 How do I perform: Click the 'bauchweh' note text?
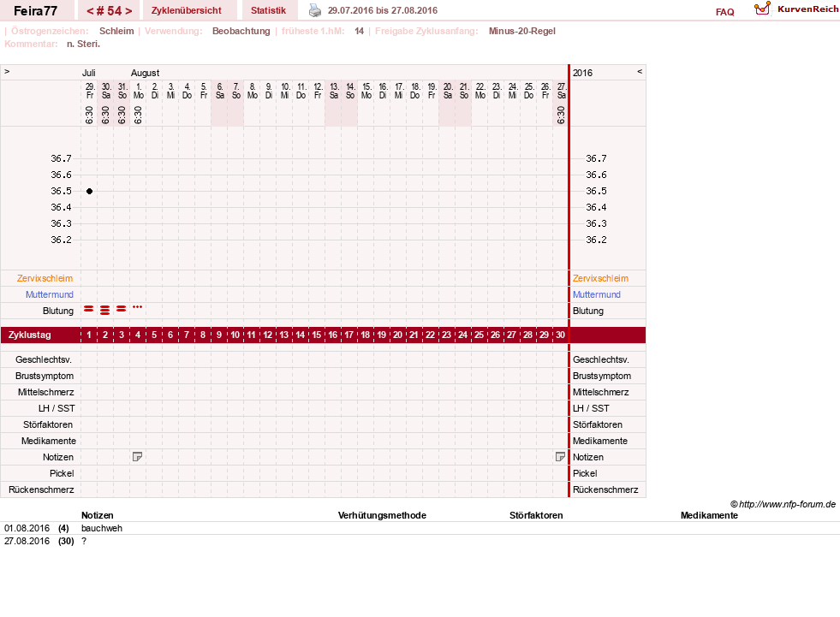click(102, 528)
